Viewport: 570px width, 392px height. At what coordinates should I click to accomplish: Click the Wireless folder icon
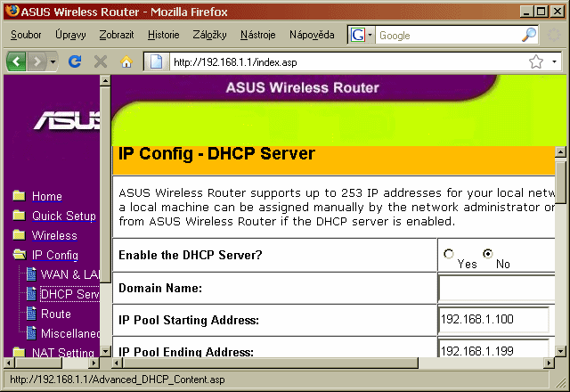[19, 235]
